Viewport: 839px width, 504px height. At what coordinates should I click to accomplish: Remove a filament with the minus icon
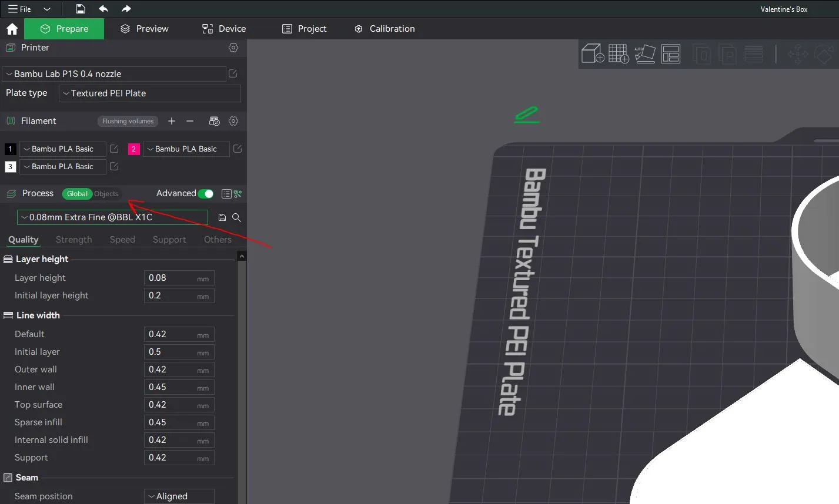[190, 121]
